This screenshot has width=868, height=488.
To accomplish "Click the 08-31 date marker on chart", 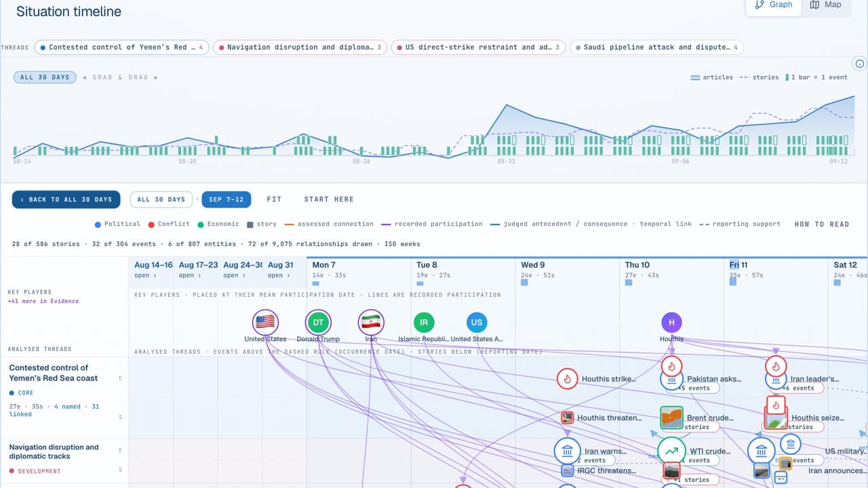I will (506, 161).
